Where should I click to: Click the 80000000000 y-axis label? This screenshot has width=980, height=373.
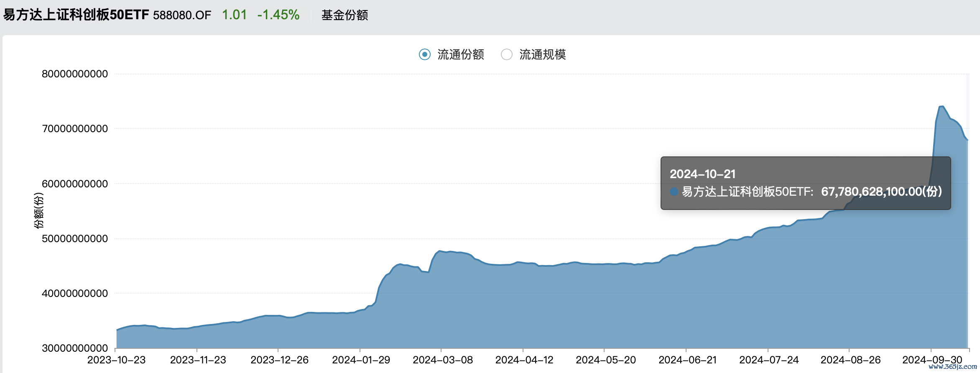75,74
